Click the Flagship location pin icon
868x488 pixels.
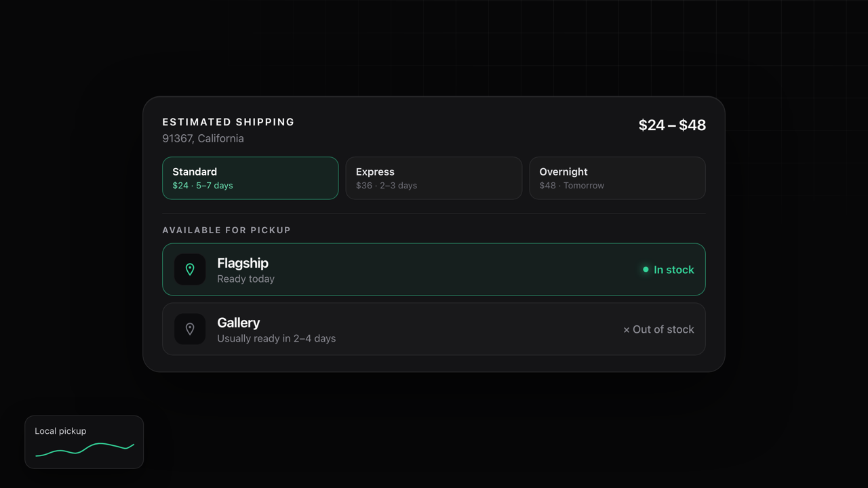[190, 270]
